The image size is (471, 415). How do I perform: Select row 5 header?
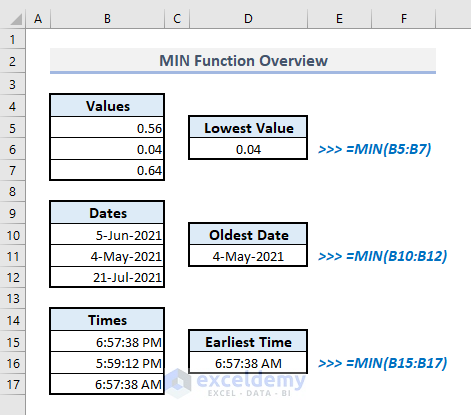point(13,128)
